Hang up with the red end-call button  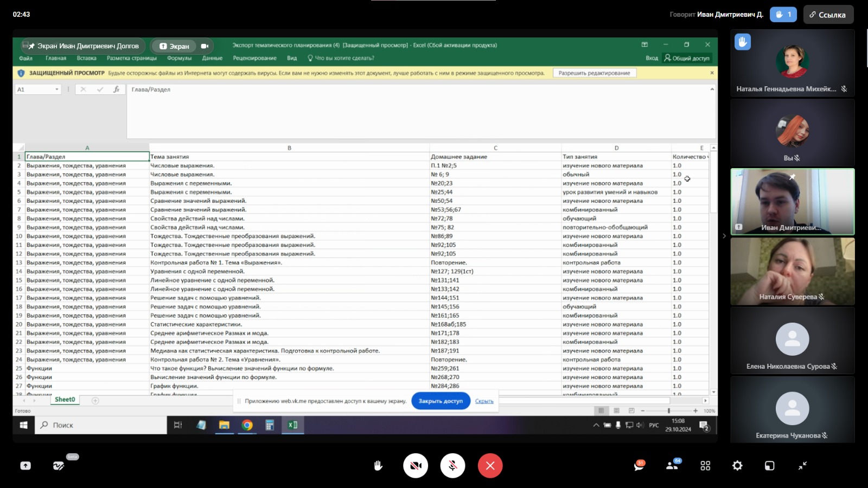click(490, 466)
